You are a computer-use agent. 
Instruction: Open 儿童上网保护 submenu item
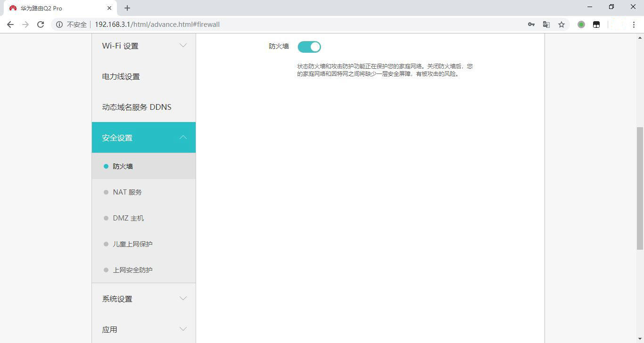pyautogui.click(x=144, y=244)
